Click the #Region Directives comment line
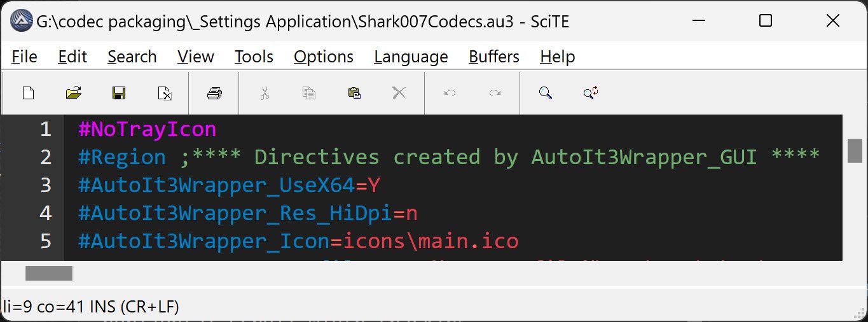This screenshot has width=868, height=322. (449, 157)
